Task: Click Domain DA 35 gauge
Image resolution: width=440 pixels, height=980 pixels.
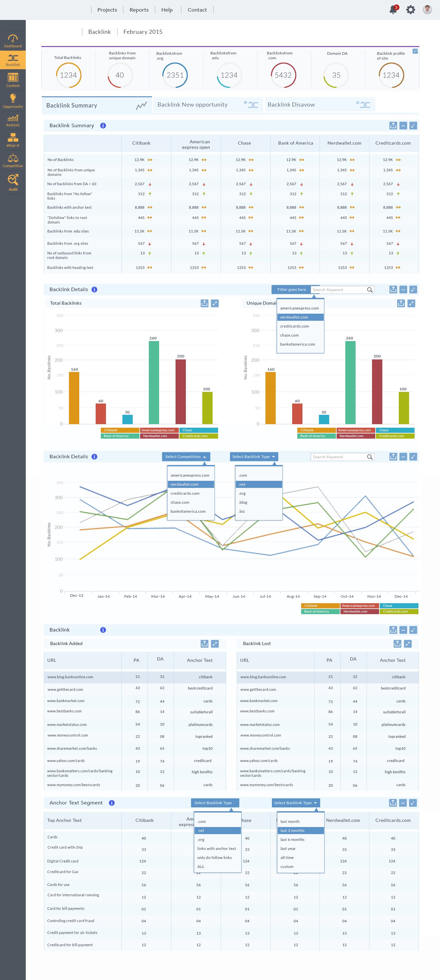Action: tap(337, 75)
